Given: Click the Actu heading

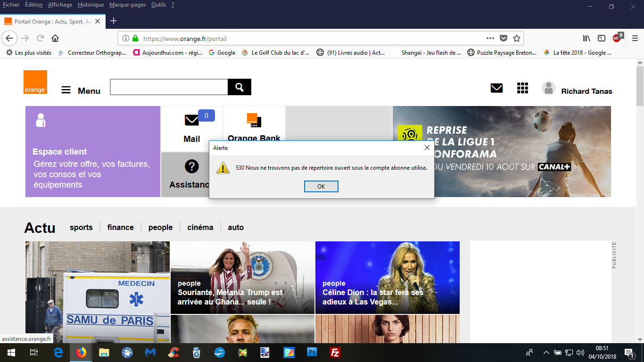Looking at the screenshot, I should coord(40,228).
